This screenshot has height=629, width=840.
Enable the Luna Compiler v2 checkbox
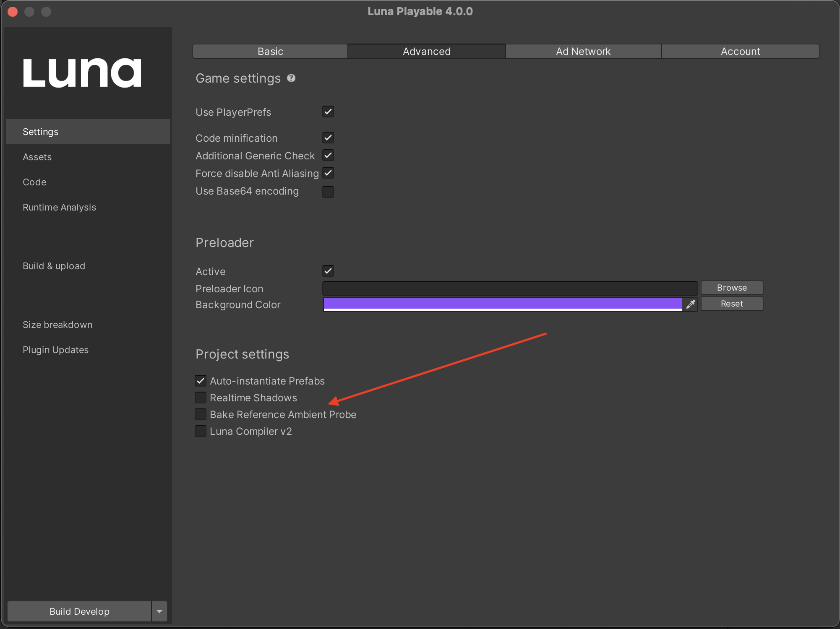click(x=201, y=431)
